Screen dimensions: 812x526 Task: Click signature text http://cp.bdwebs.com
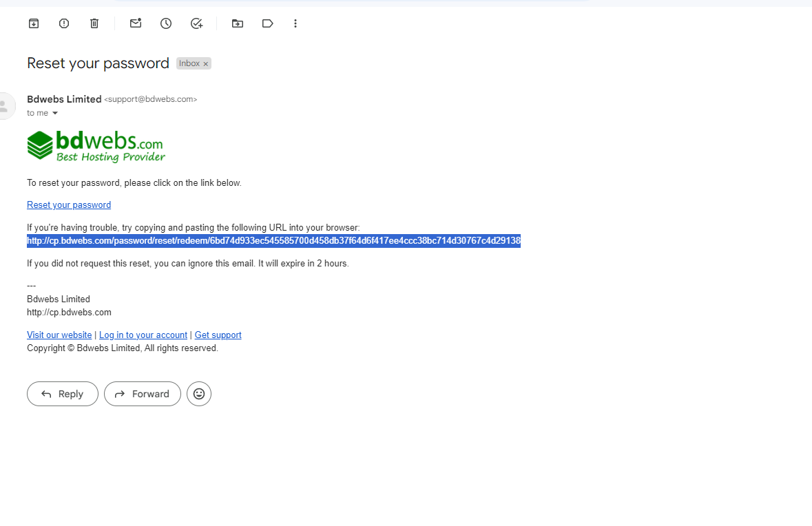tap(69, 312)
